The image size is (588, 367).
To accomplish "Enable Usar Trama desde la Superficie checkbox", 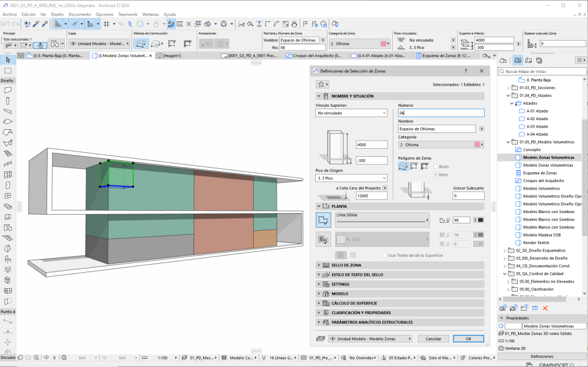I will pos(385,255).
